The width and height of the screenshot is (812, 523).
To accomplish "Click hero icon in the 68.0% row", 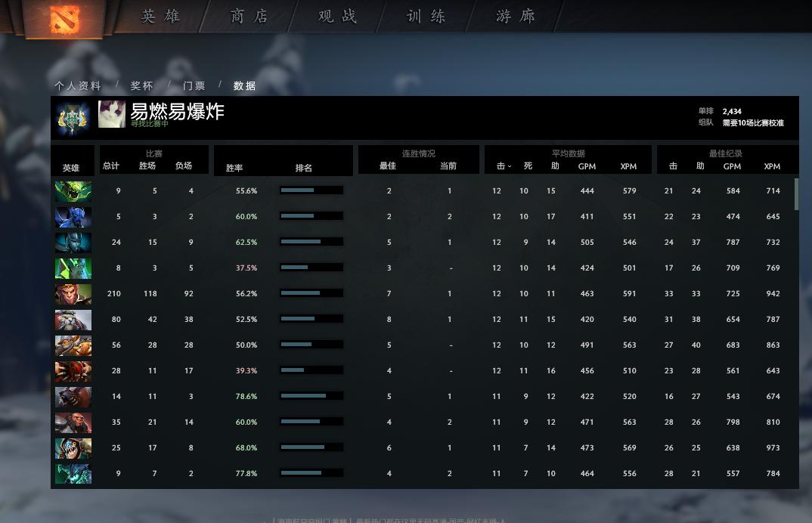I will 73,448.
